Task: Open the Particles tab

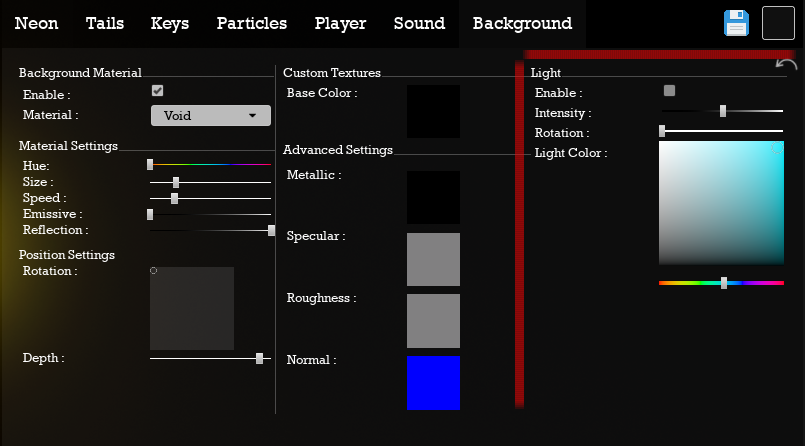Action: point(252,24)
